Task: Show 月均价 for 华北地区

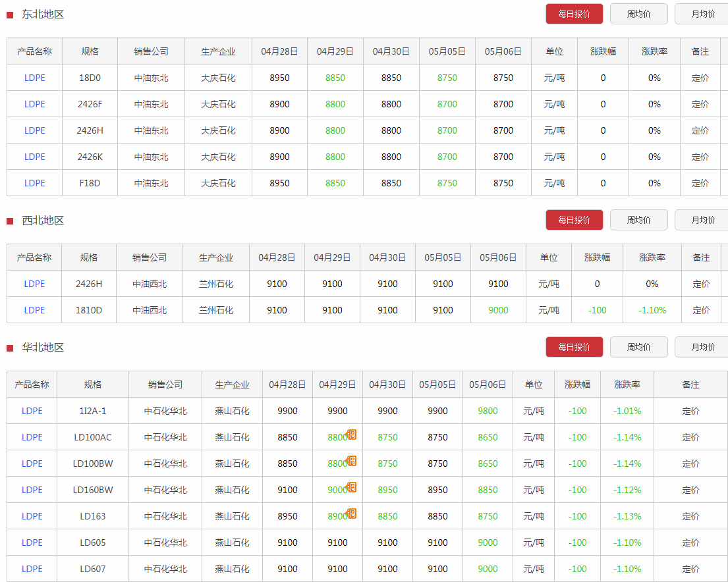Action: (702, 347)
